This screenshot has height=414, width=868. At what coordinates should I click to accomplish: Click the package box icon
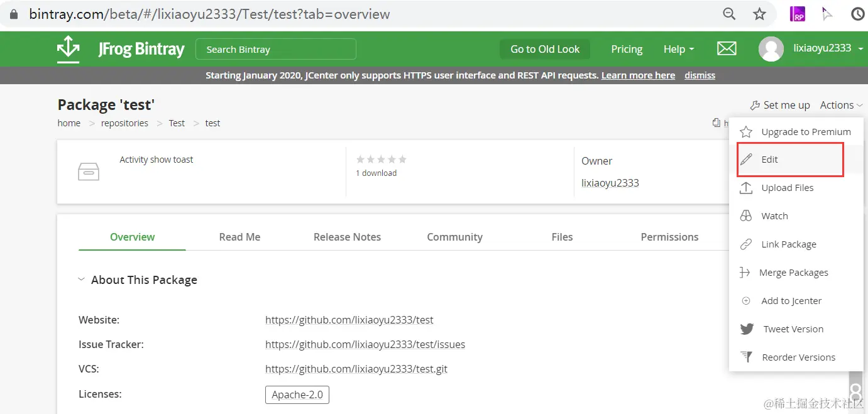(x=89, y=172)
